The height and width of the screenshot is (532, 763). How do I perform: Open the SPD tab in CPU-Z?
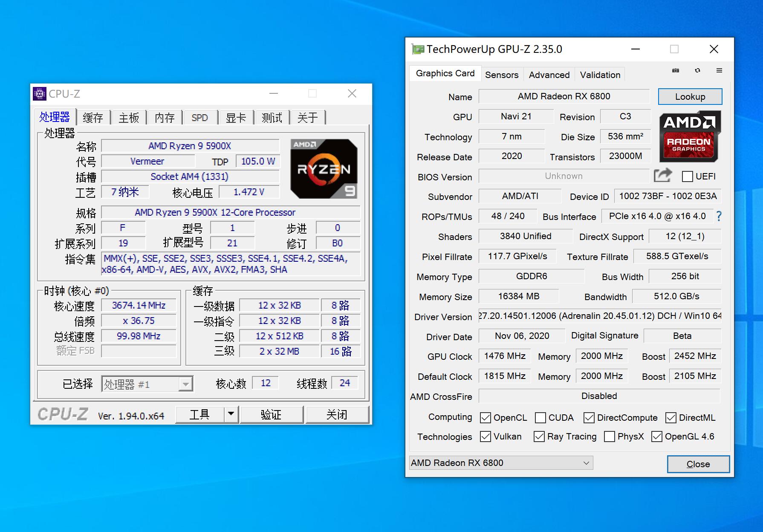199,118
